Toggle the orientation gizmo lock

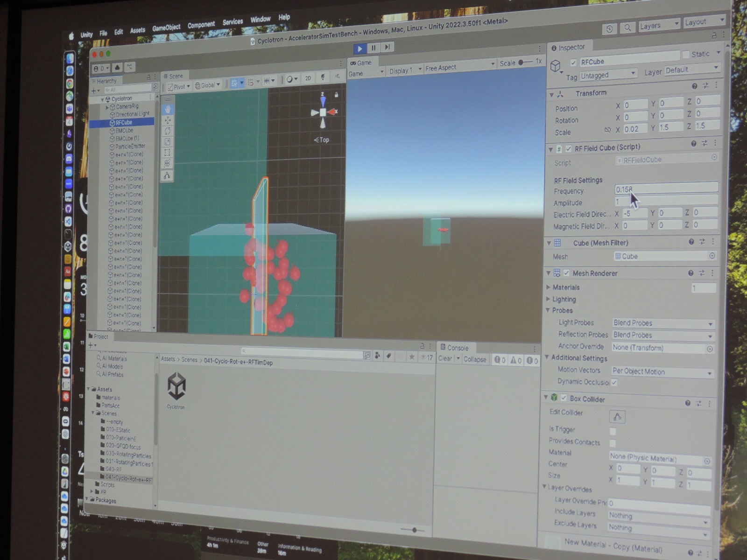coord(336,95)
